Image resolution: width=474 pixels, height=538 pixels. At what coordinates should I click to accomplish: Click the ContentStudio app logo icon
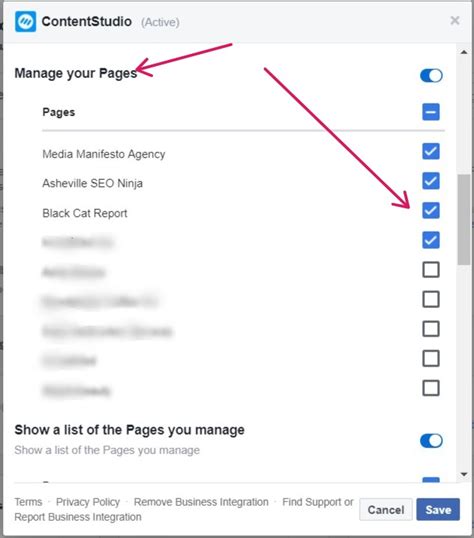click(x=25, y=21)
